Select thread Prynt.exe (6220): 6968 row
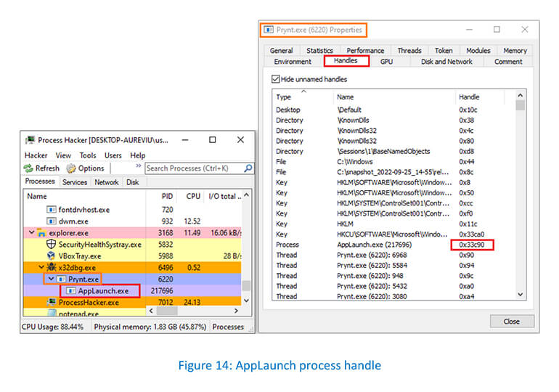Viewport: 559px width, 392px height. click(394, 255)
